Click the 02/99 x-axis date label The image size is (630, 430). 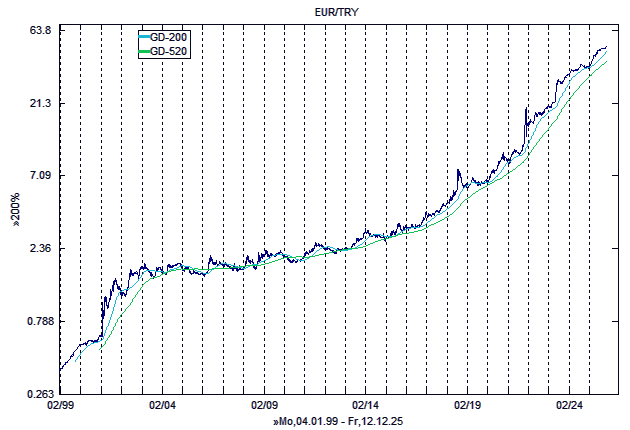point(61,407)
